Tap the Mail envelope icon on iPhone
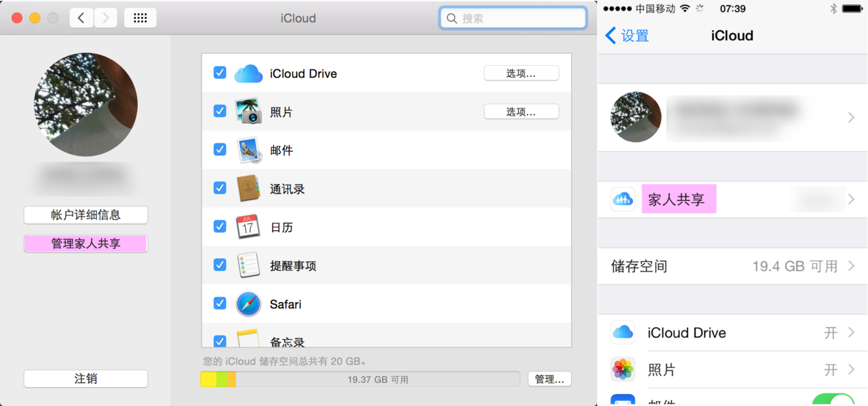Viewport: 868px width, 406px height. [x=622, y=400]
